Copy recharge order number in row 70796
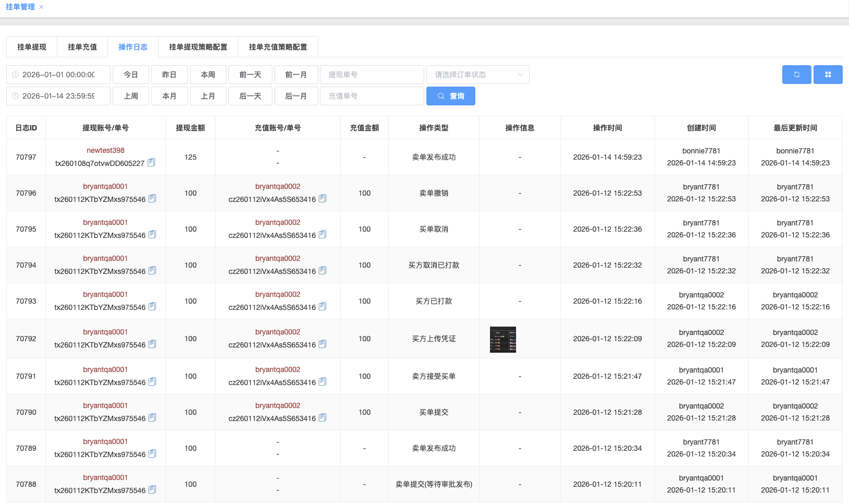 click(x=322, y=199)
